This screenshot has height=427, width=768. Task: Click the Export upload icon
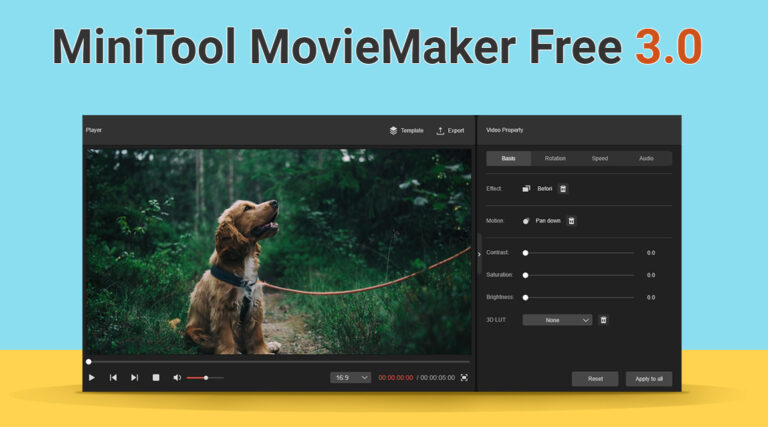click(x=440, y=130)
